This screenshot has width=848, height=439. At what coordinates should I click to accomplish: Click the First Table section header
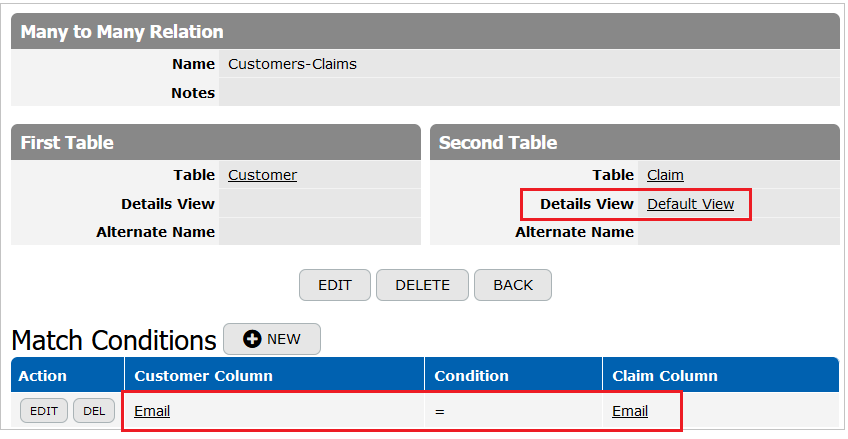pyautogui.click(x=216, y=142)
